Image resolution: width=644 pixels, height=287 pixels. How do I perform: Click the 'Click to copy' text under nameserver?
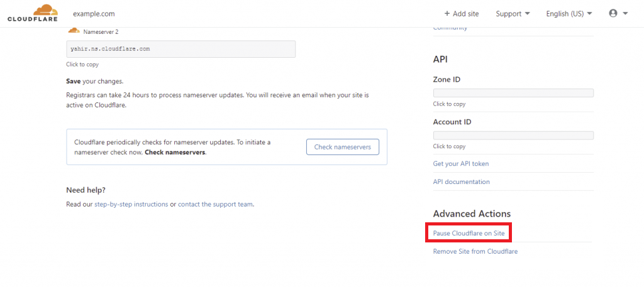tap(82, 64)
